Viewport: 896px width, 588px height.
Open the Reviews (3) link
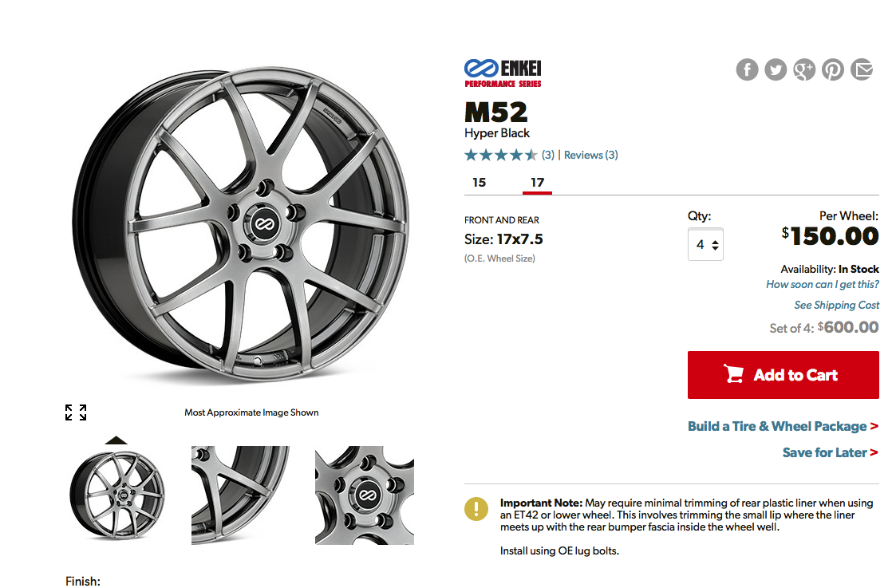(590, 155)
